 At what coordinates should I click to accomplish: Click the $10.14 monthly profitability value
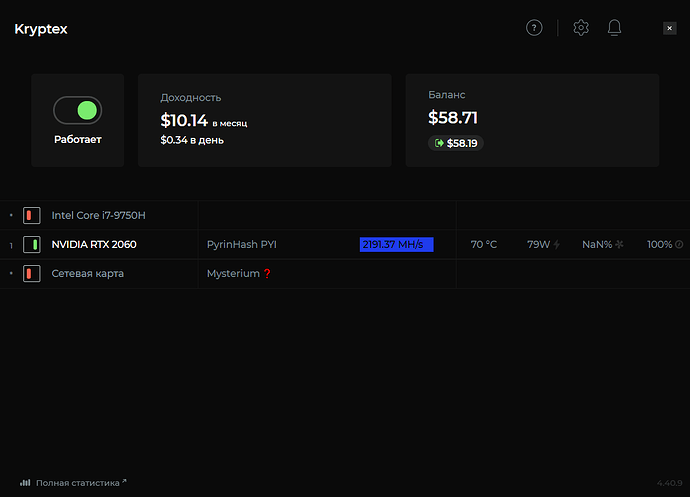pos(184,120)
